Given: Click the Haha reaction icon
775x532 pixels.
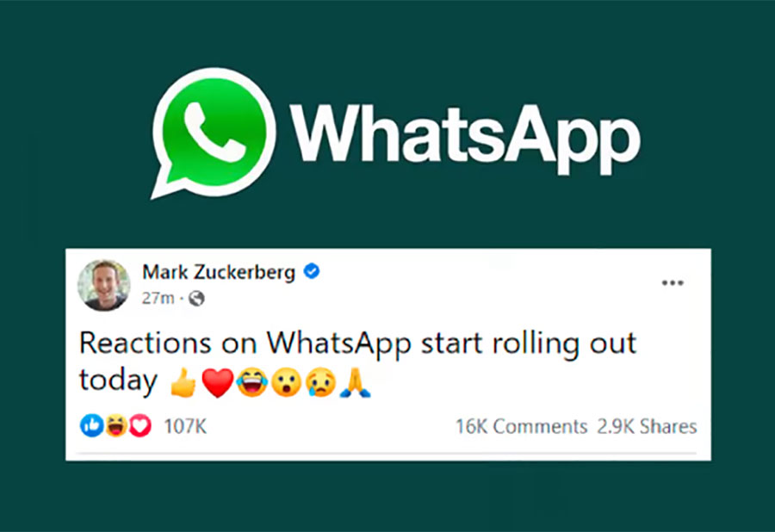Looking at the screenshot, I should tap(116, 425).
